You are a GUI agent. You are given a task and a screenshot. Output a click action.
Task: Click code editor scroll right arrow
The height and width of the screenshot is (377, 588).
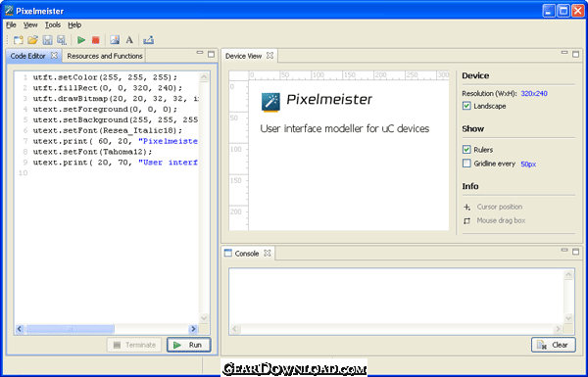(x=193, y=329)
